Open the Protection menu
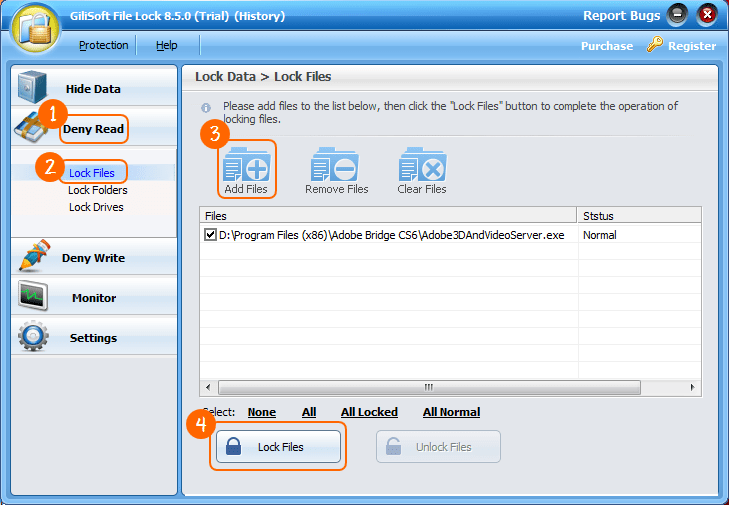 pos(103,45)
